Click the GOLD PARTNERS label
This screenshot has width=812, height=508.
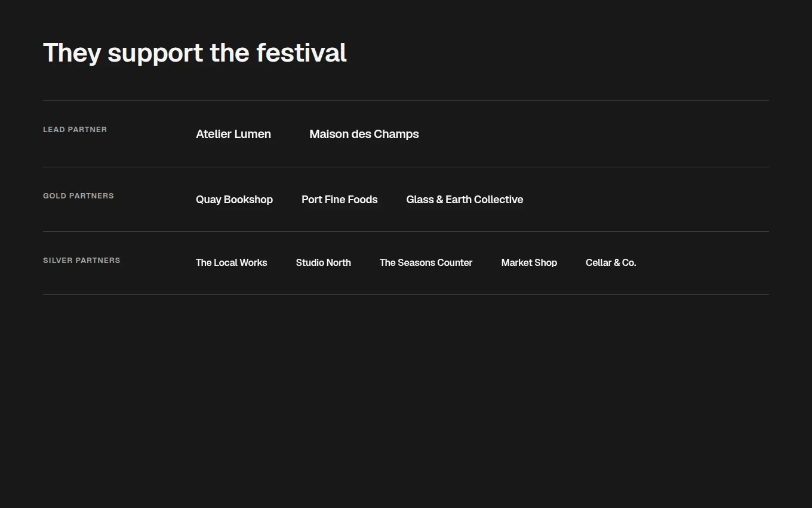[x=78, y=195]
